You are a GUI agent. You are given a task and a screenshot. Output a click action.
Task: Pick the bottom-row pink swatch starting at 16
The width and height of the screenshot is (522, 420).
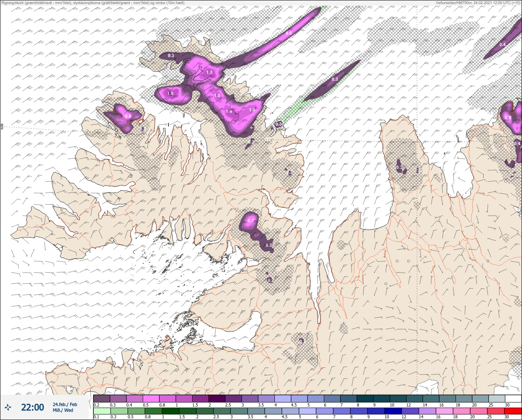[445, 411]
